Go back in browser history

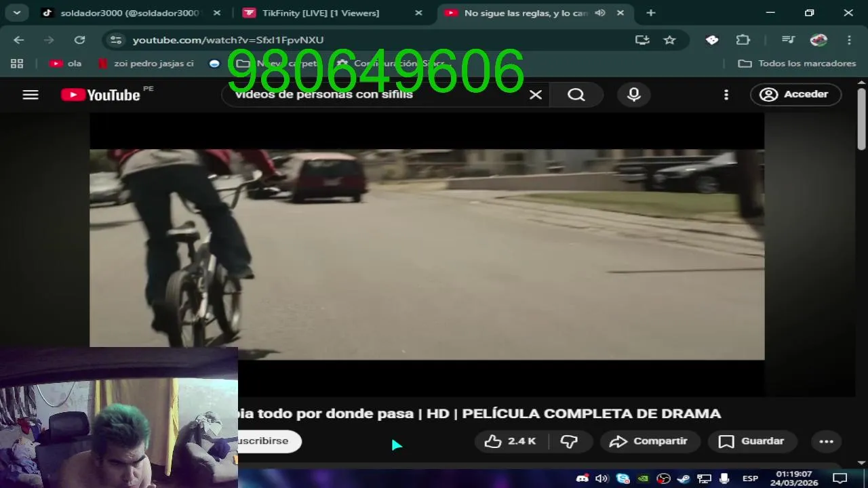19,40
